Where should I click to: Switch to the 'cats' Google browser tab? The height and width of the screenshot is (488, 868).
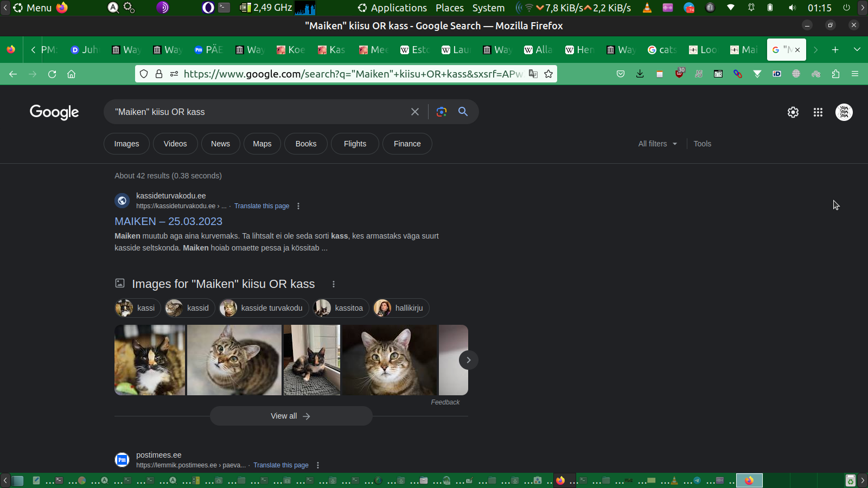pyautogui.click(x=662, y=50)
